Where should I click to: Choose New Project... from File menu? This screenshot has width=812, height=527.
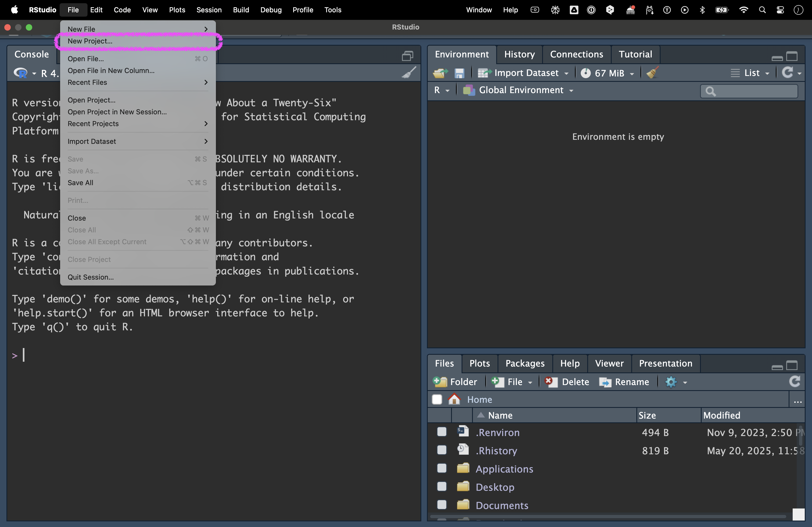(138, 41)
